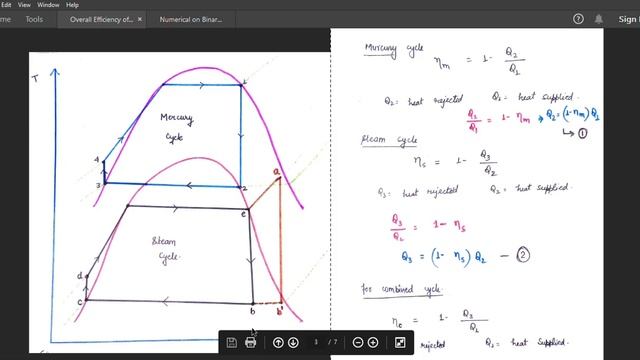Toggle the fit page view icon
640x360 pixels.
click(400, 342)
